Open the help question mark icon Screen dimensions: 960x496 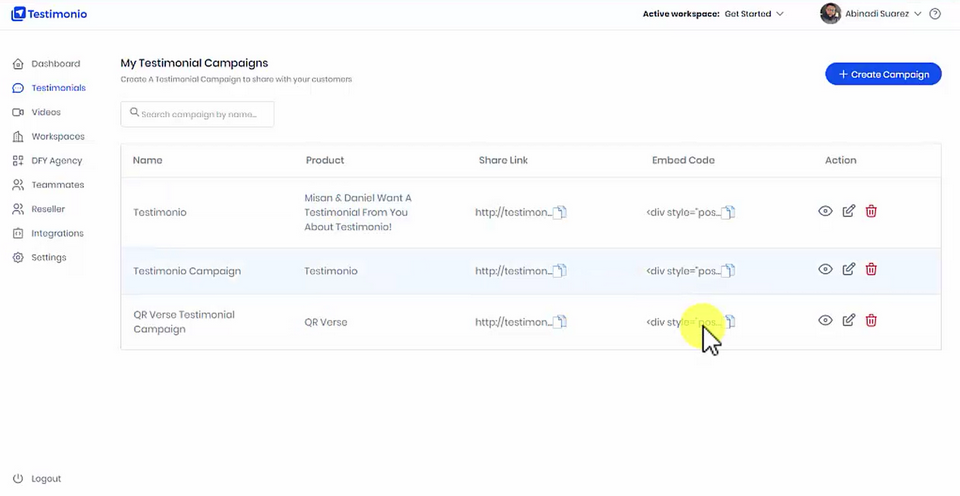[x=935, y=13]
